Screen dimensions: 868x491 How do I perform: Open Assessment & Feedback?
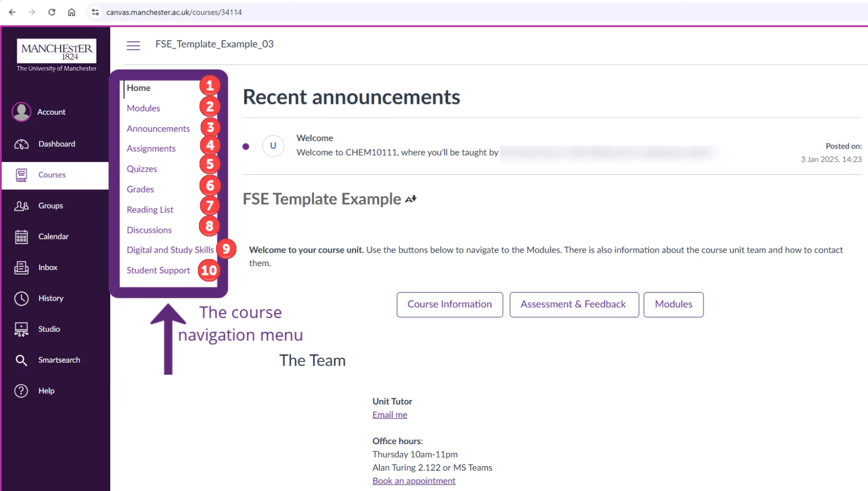click(574, 305)
